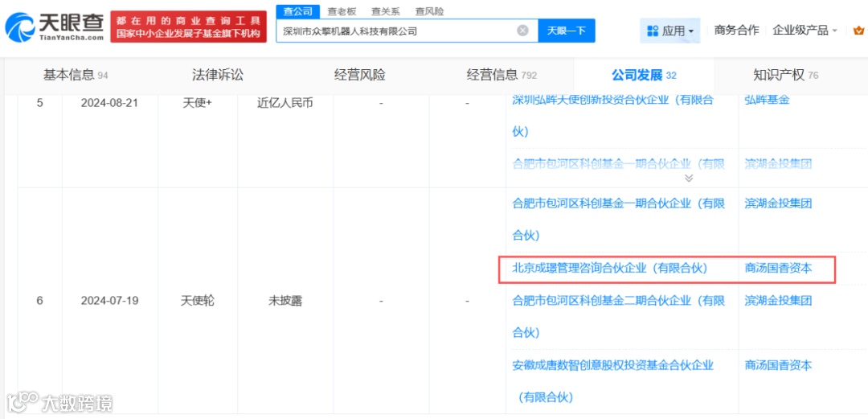
Task: Open the 公司发展 tab
Action: pos(644,75)
